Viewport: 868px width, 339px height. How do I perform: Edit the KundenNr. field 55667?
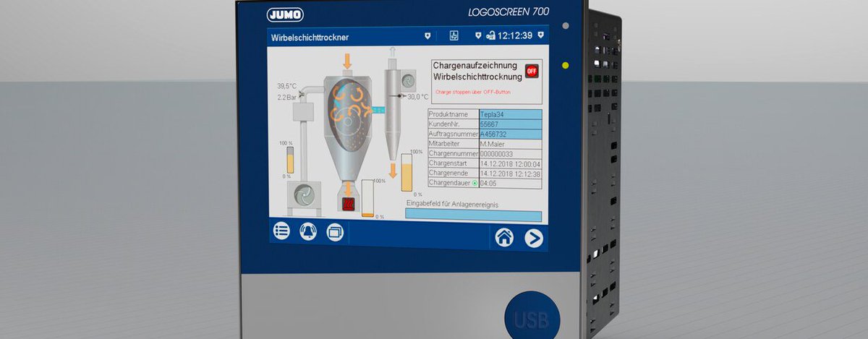(510, 124)
